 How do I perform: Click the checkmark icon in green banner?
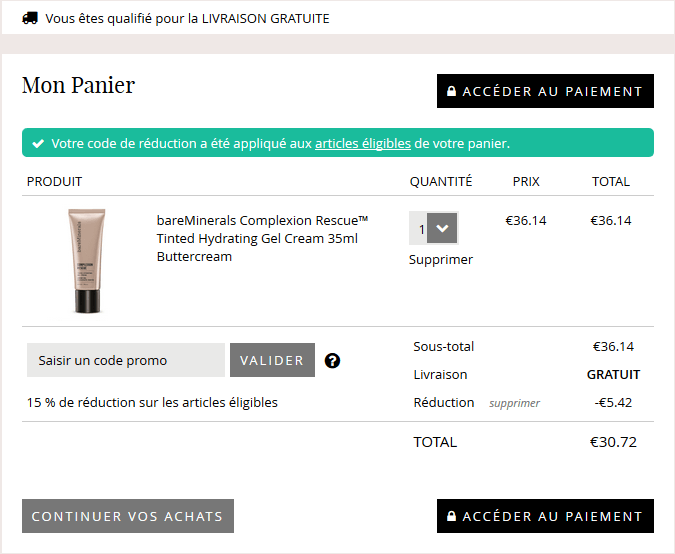pyautogui.click(x=38, y=143)
